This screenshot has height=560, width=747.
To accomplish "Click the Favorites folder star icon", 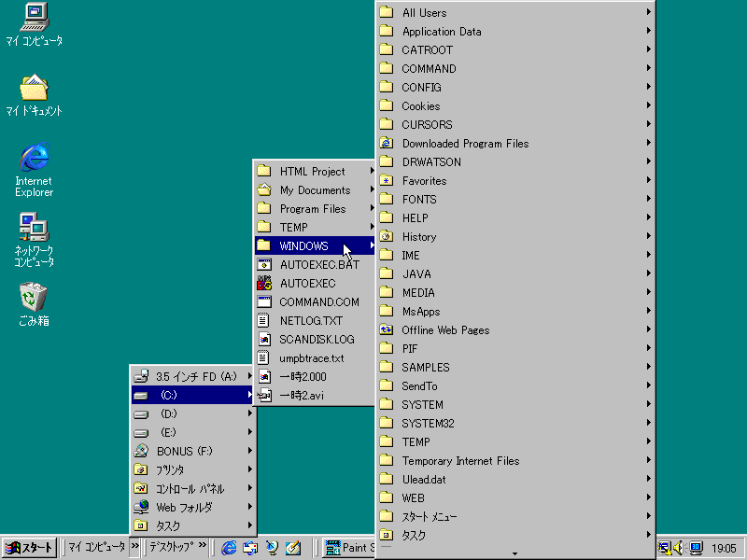I will click(387, 180).
